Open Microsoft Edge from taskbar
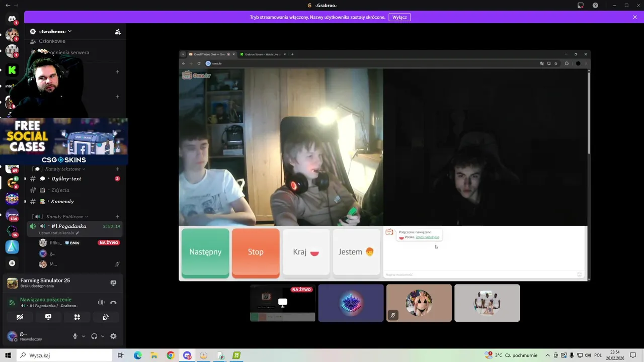This screenshot has width=644, height=362. [x=137, y=355]
